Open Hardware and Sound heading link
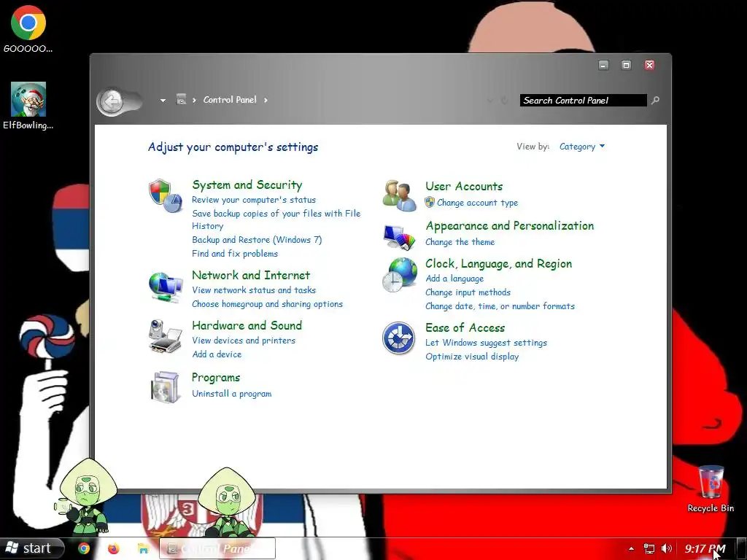Image resolution: width=747 pixels, height=560 pixels. [x=247, y=325]
